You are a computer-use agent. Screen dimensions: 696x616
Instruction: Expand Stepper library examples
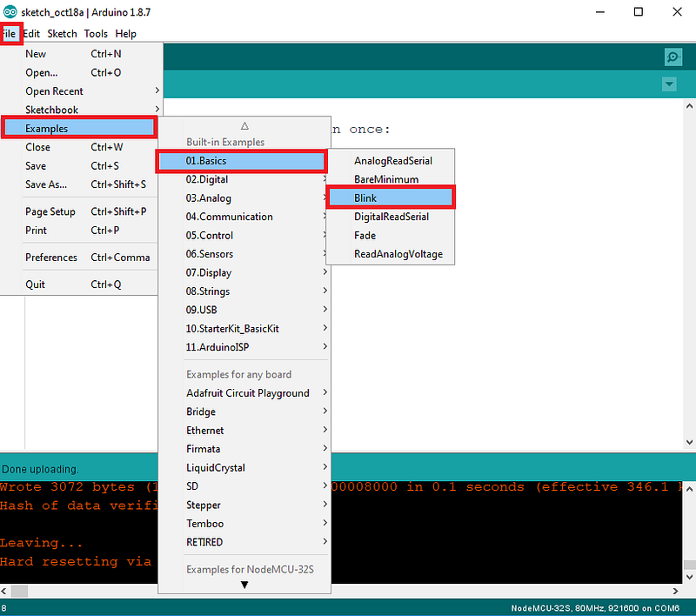tap(244, 505)
